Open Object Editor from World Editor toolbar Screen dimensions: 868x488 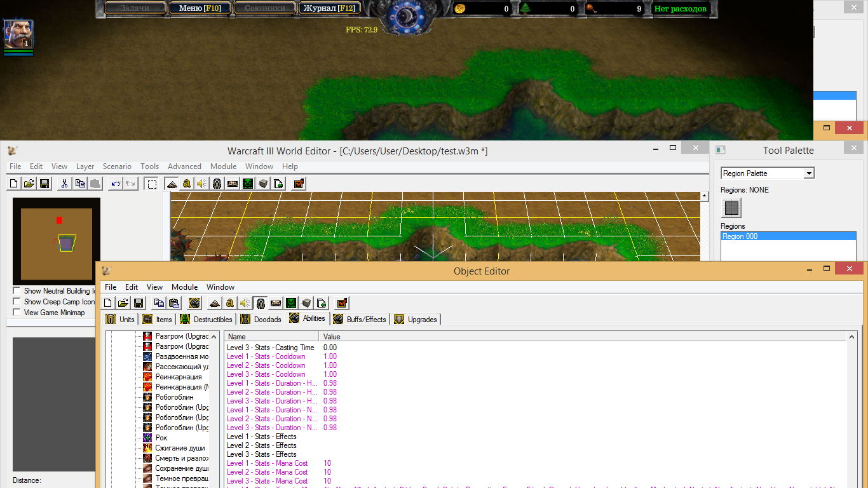[217, 184]
